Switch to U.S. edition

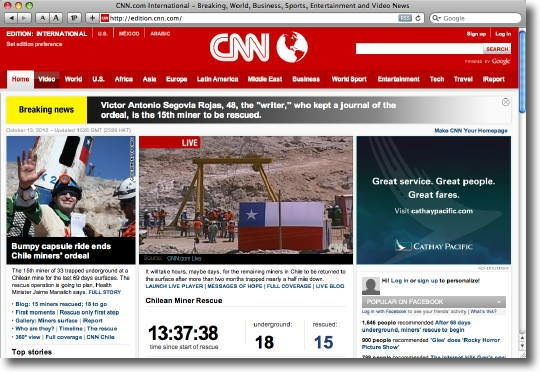[102, 34]
